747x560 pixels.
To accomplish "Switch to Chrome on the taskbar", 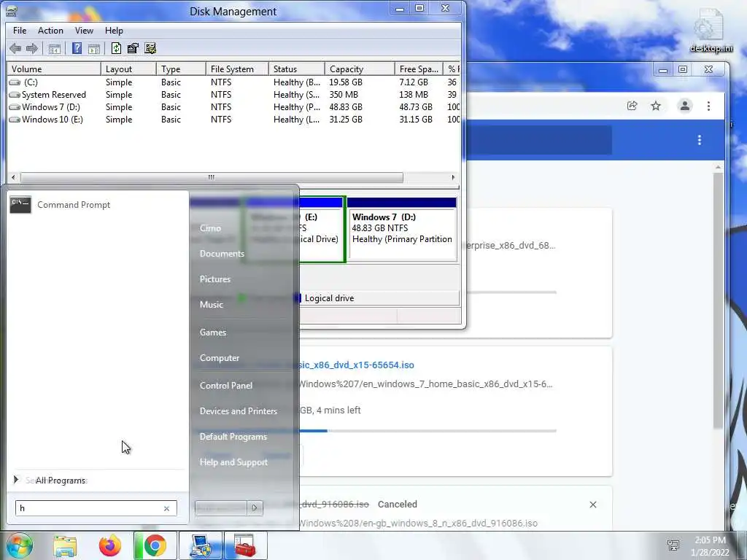I will (155, 545).
